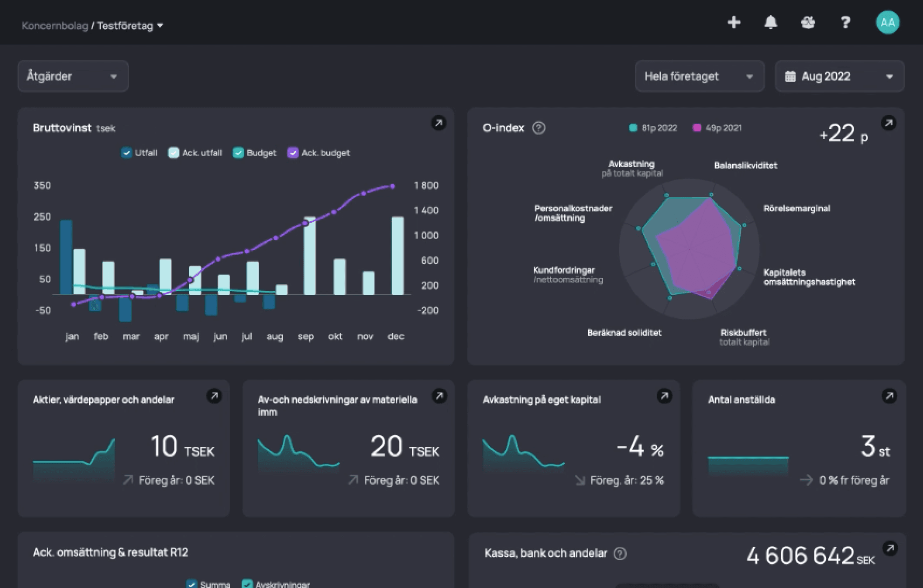Open the Antal anställda card expand icon
This screenshot has height=588, width=923.
coord(889,396)
